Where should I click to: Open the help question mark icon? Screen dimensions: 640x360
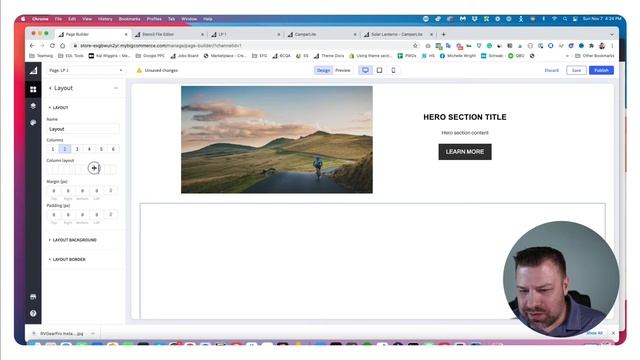pos(33,313)
